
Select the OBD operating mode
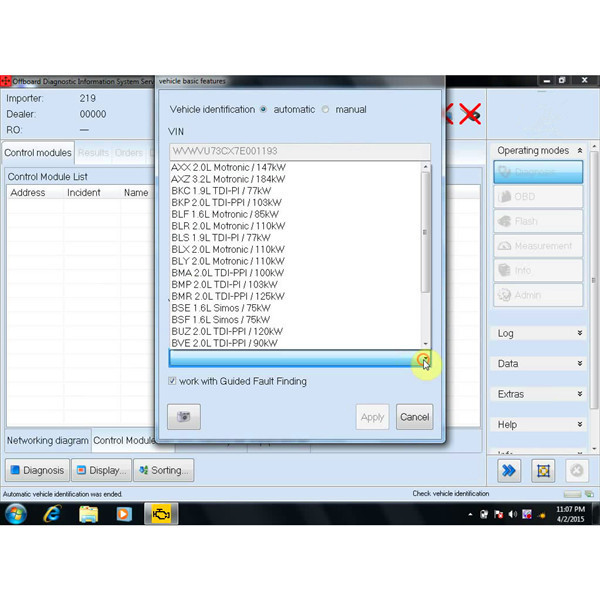(x=538, y=197)
